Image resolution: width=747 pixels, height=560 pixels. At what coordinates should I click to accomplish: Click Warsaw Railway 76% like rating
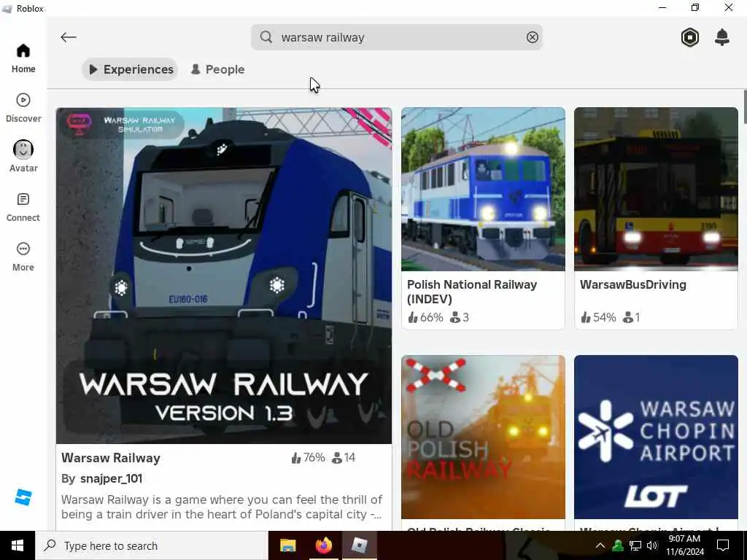(308, 458)
